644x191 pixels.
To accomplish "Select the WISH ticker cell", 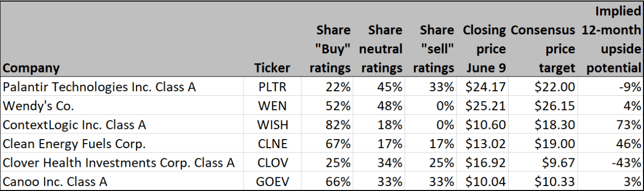I will click(272, 125).
